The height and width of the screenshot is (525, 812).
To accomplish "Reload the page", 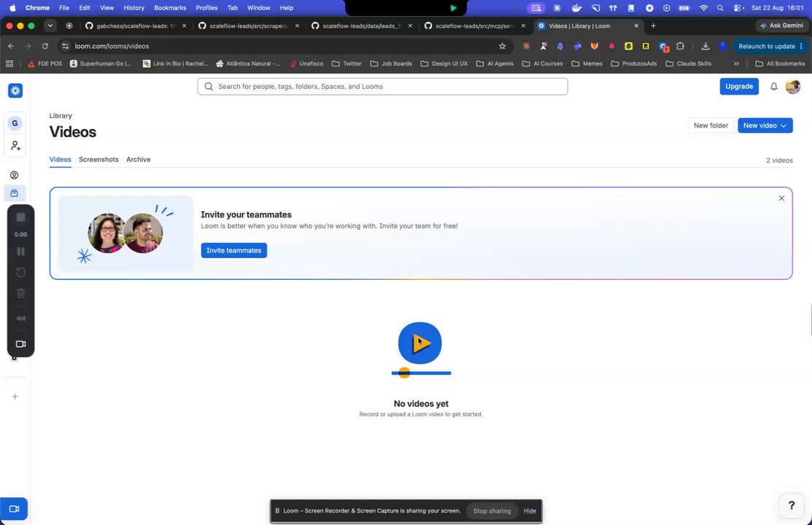I will [x=45, y=46].
